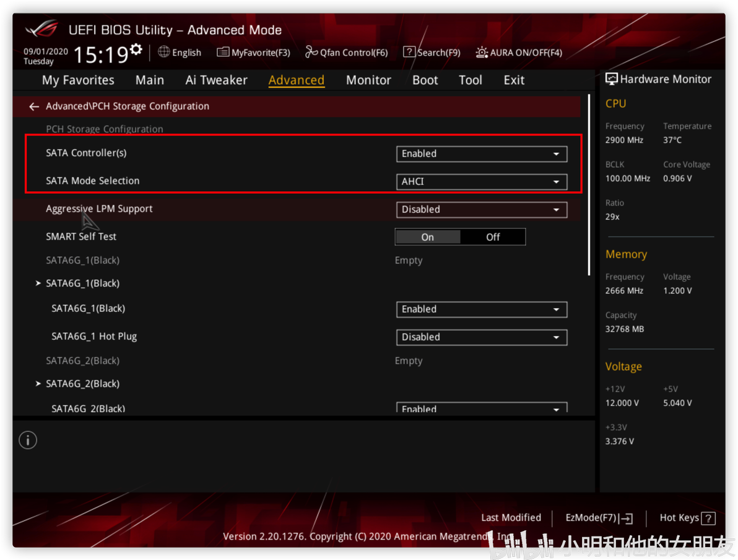Select the SATA Controller(s) label
The image size is (738, 560).
coord(86,153)
